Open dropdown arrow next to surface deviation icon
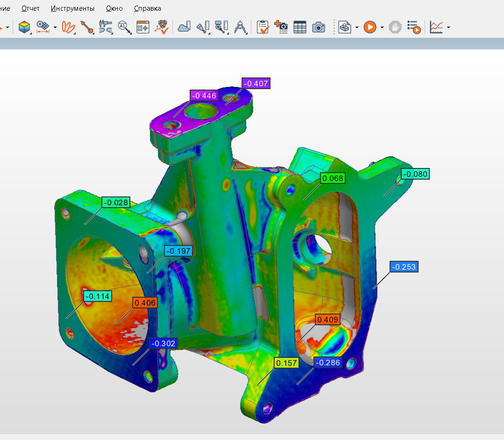This screenshot has height=440, width=504. coord(55,28)
